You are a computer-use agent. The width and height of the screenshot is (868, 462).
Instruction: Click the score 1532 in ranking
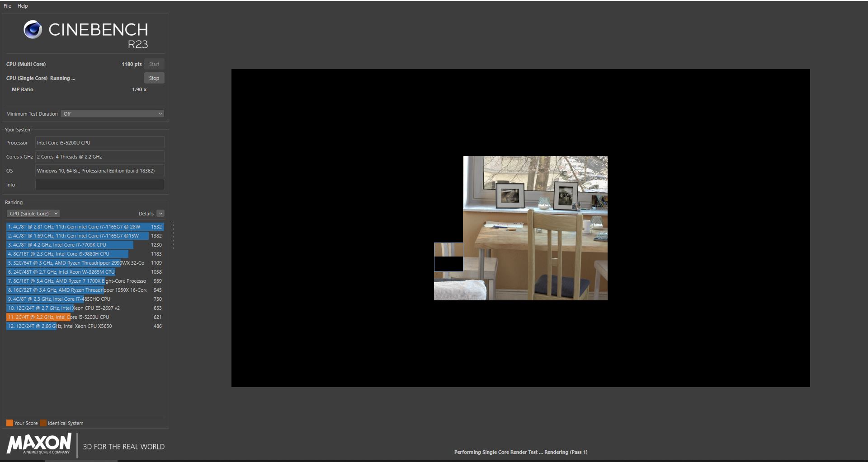tap(156, 227)
